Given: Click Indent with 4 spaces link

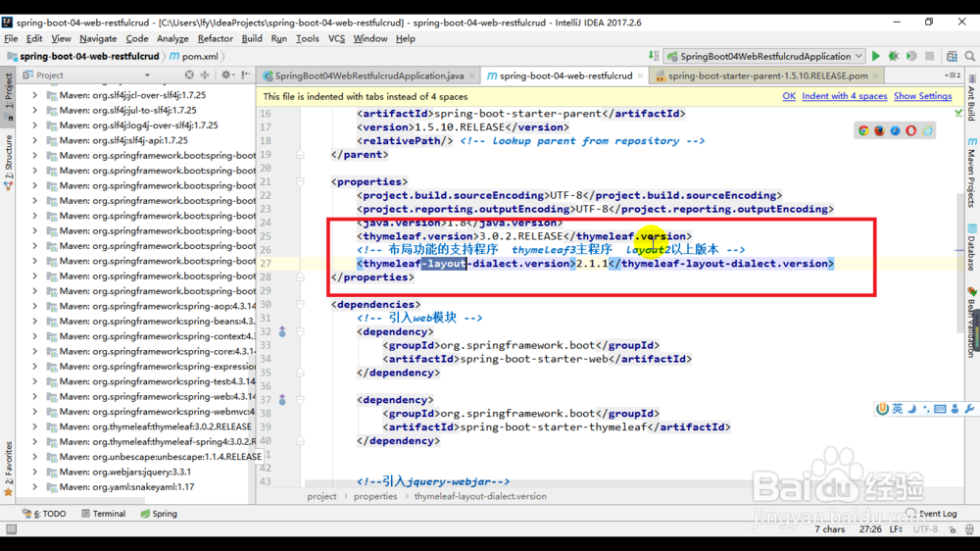Looking at the screenshot, I should click(845, 96).
